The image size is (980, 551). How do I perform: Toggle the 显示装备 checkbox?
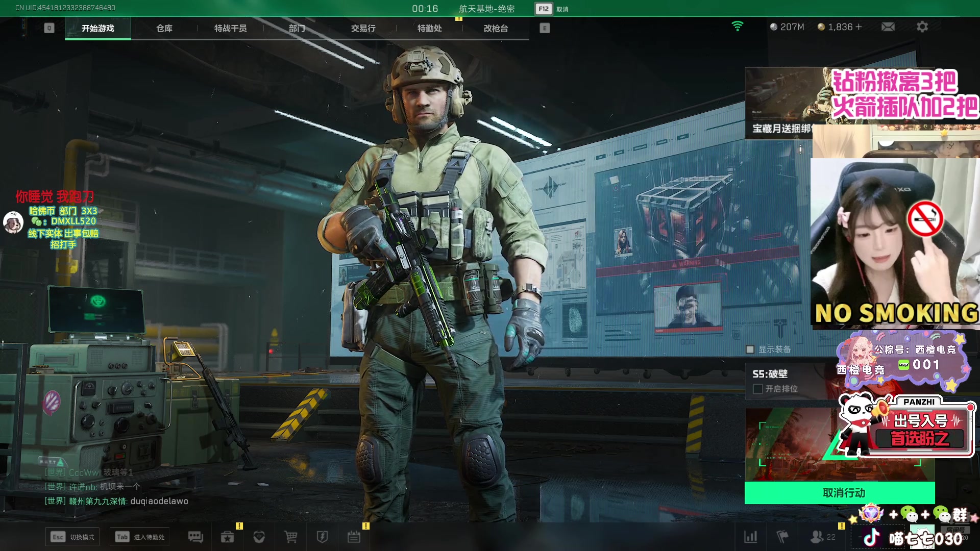coord(750,349)
